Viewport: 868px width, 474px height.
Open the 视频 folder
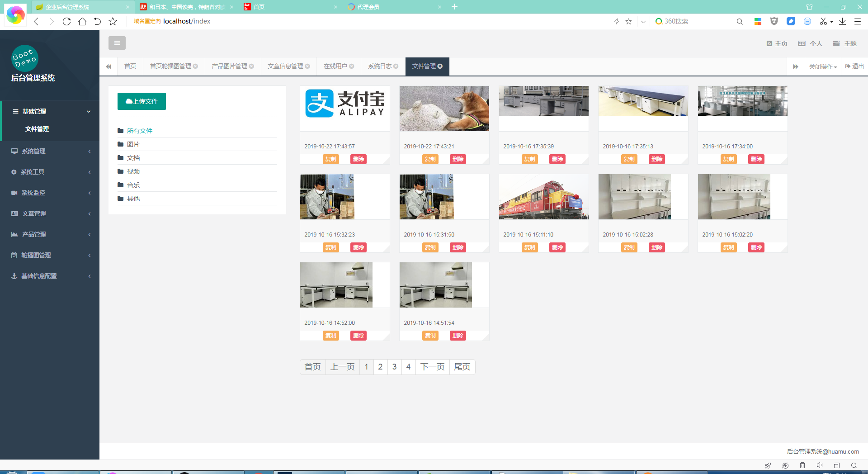197,171
